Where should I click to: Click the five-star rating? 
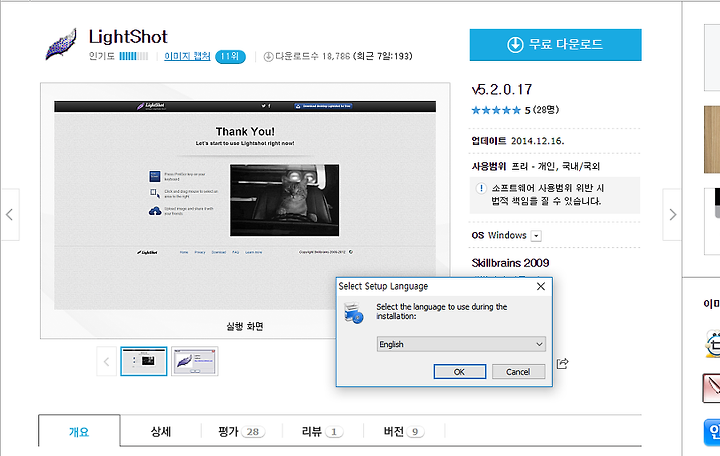click(x=496, y=110)
